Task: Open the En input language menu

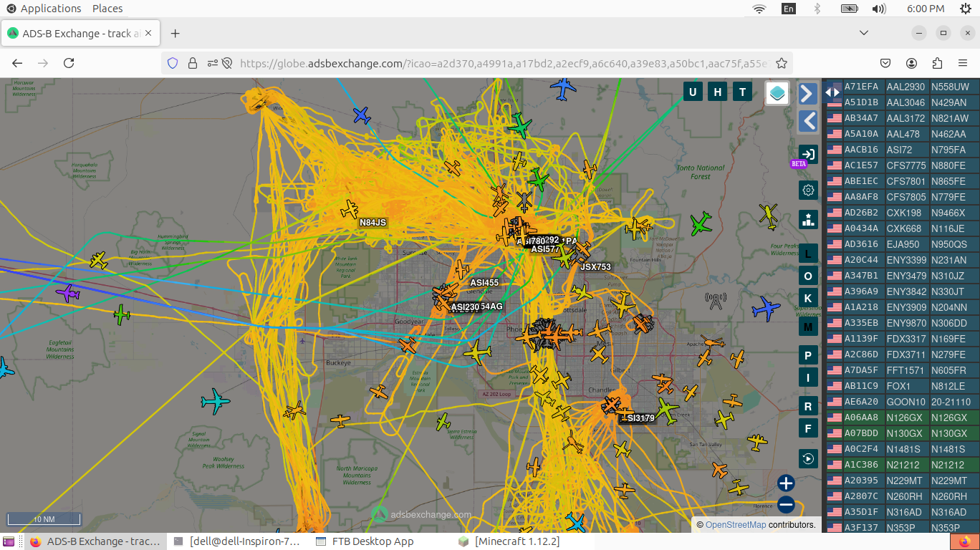Action: tap(789, 9)
